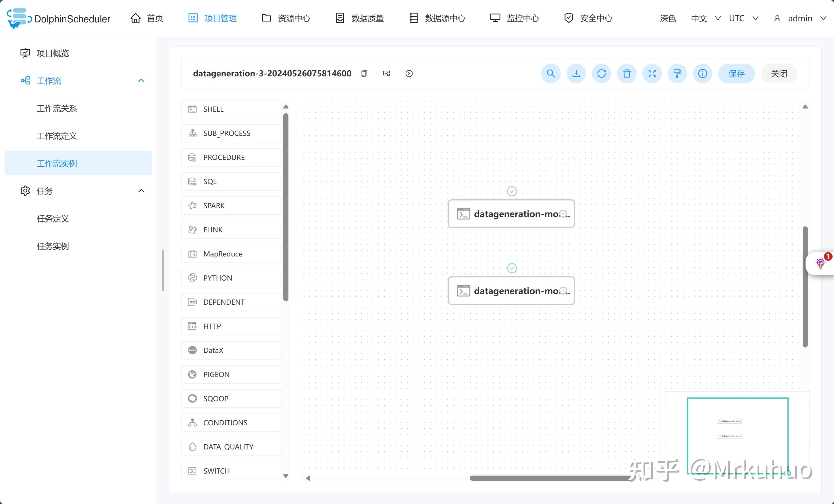The image size is (834, 504).
Task: Click the 保存 save button
Action: (x=736, y=74)
